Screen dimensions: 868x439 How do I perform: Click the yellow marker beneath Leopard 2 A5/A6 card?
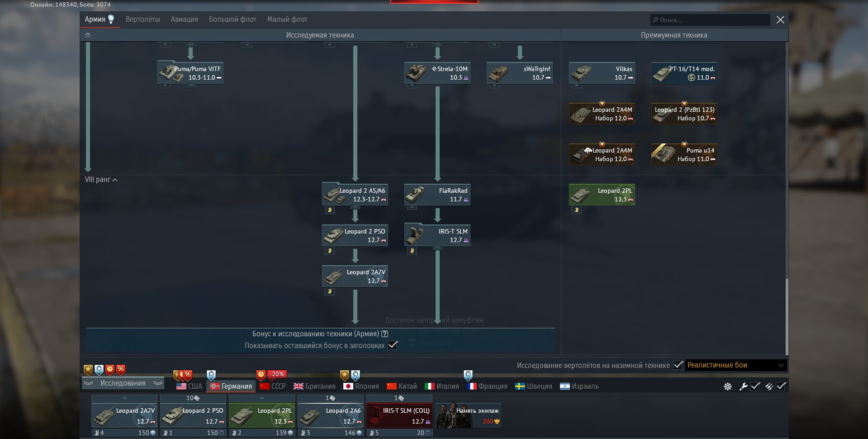click(x=330, y=210)
